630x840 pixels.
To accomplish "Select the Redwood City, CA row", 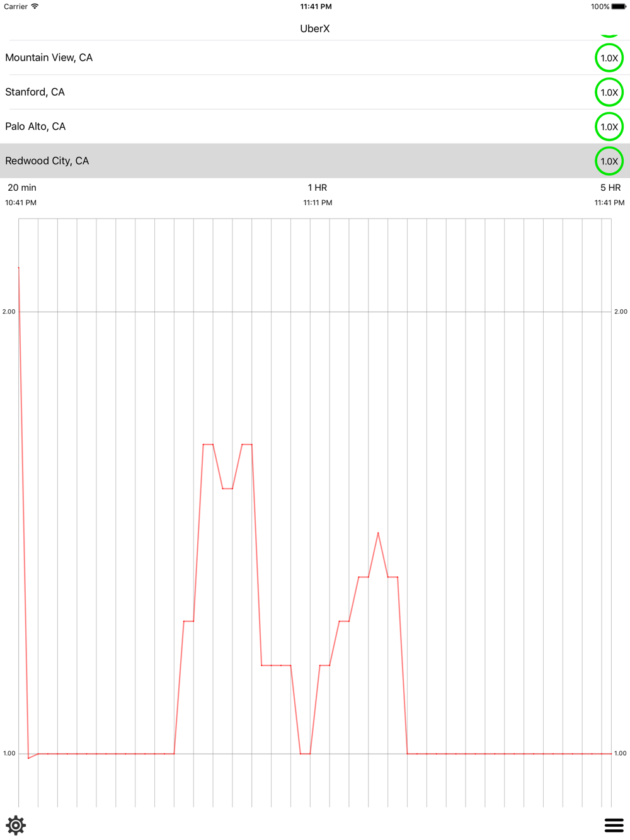I will tap(315, 161).
